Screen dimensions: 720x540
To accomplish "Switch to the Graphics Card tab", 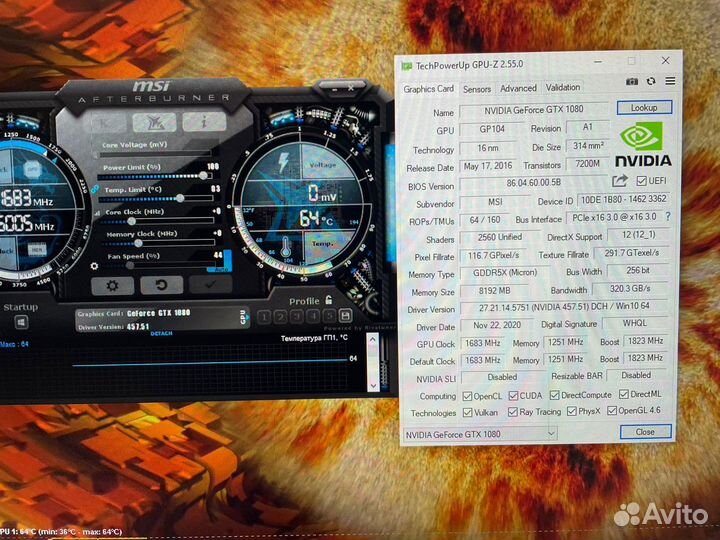I will (x=428, y=89).
